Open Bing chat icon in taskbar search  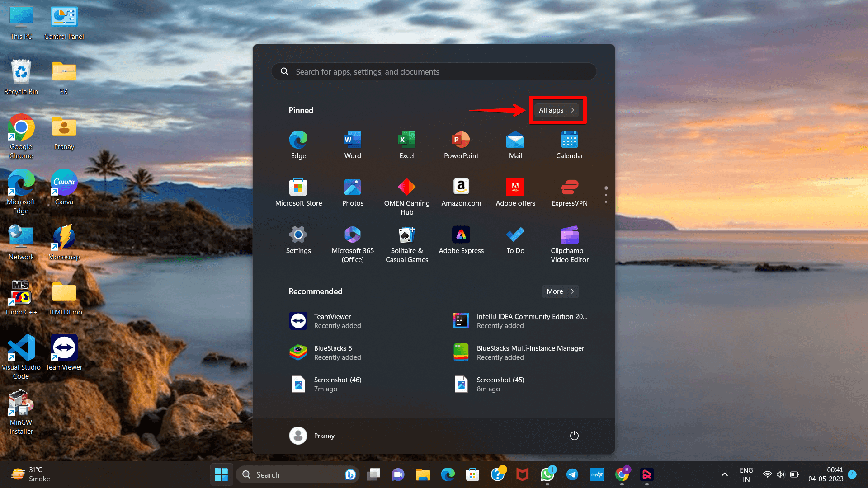click(x=350, y=474)
